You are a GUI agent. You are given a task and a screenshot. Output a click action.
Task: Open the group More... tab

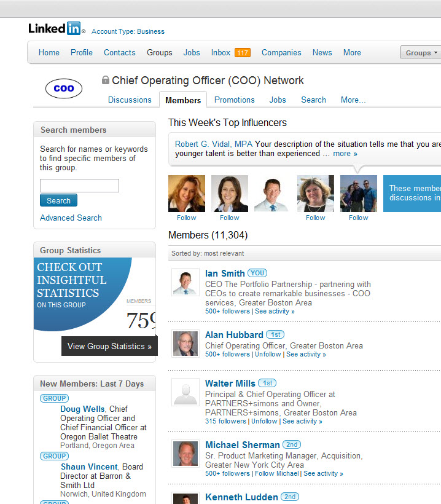[353, 100]
